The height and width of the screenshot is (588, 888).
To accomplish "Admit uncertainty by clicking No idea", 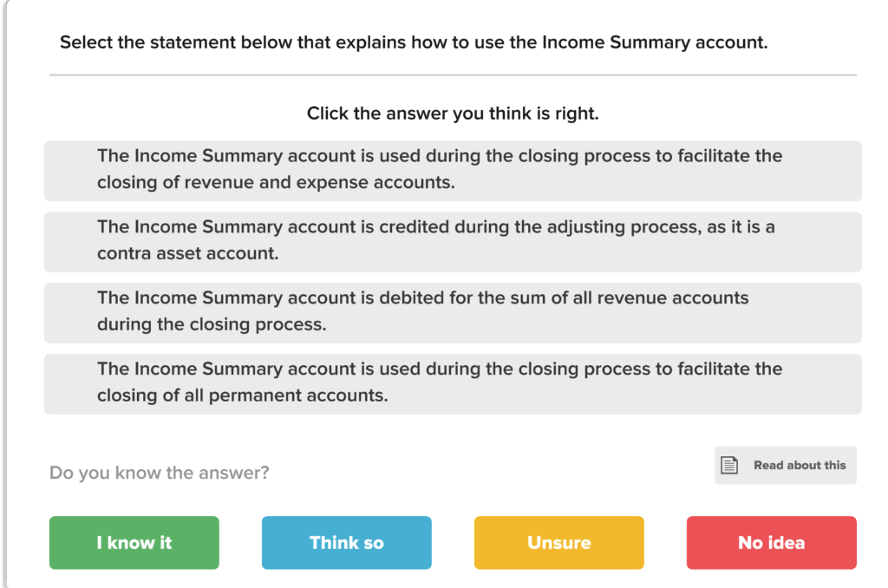I will pyautogui.click(x=771, y=542).
